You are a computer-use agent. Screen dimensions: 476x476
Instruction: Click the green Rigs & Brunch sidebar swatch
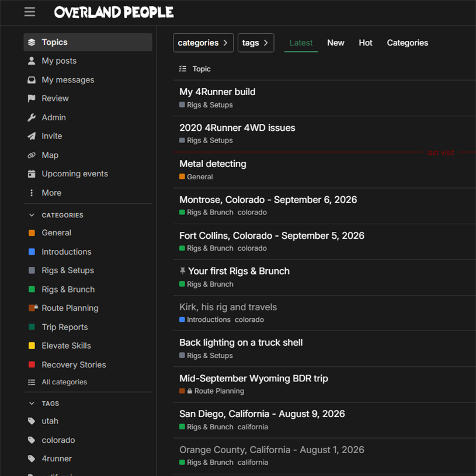coord(32,289)
